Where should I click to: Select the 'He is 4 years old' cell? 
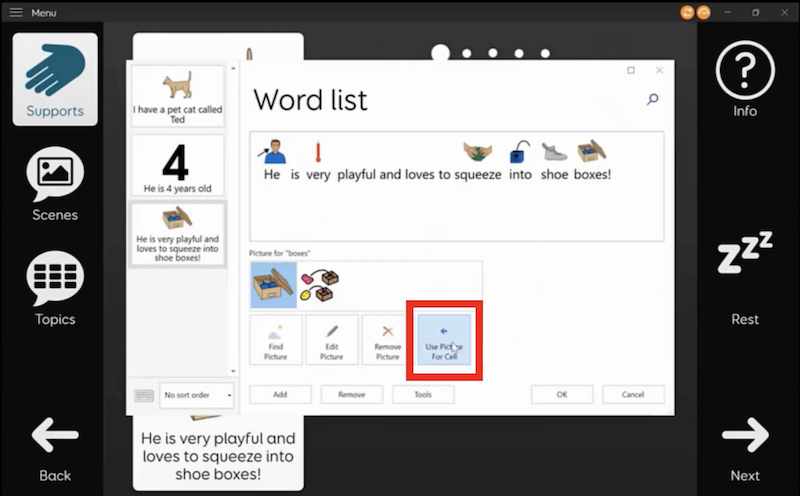[178, 165]
